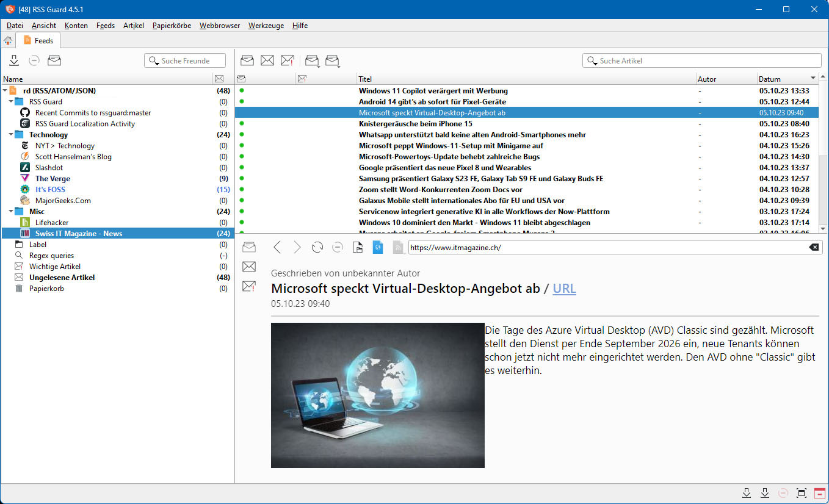Image resolution: width=829 pixels, height=504 pixels.
Task: Click unread count envelope column header in feed list
Action: pyautogui.click(x=220, y=79)
